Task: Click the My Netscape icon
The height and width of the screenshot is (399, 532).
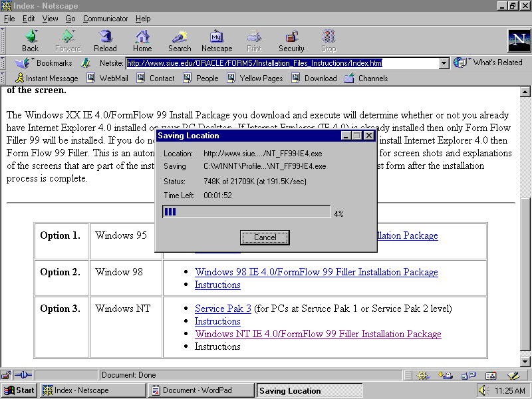Action: pyautogui.click(x=217, y=40)
